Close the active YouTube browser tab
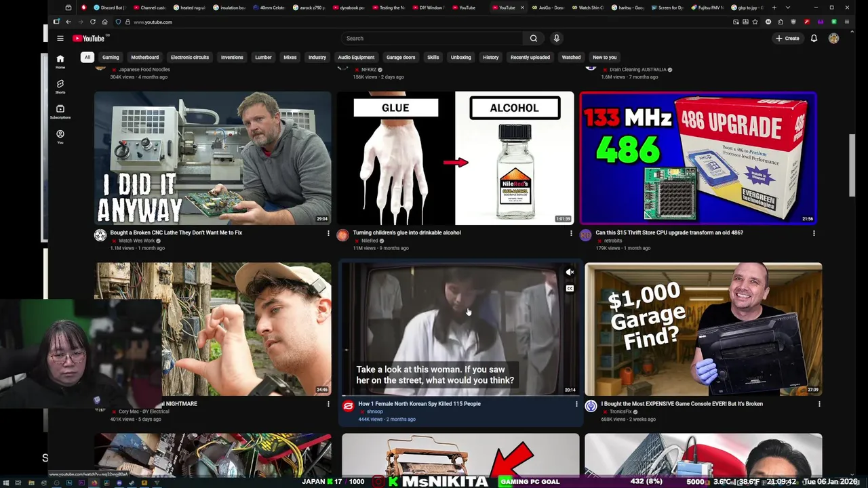 (x=522, y=7)
